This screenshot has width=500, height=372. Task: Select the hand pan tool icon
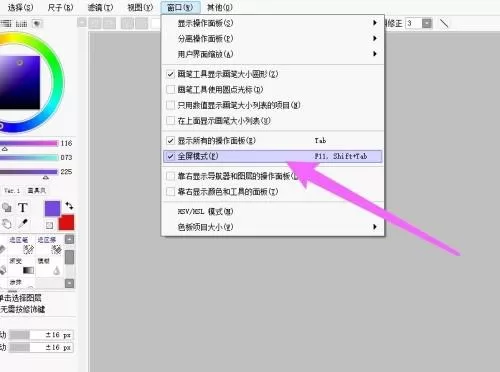point(7,224)
